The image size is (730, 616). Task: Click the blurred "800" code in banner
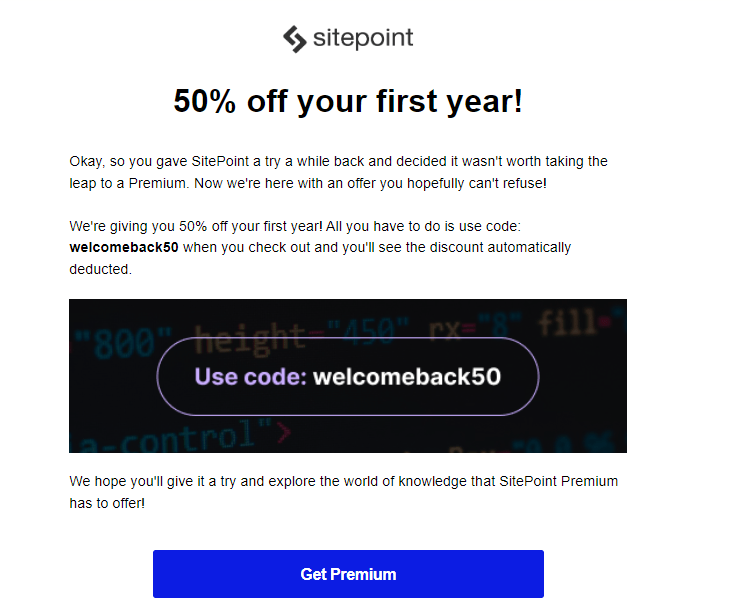pos(123,342)
